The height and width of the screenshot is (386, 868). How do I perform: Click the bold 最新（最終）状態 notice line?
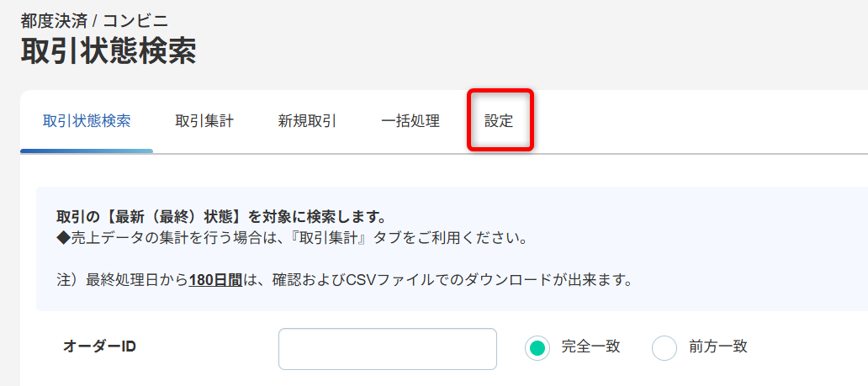tap(221, 215)
